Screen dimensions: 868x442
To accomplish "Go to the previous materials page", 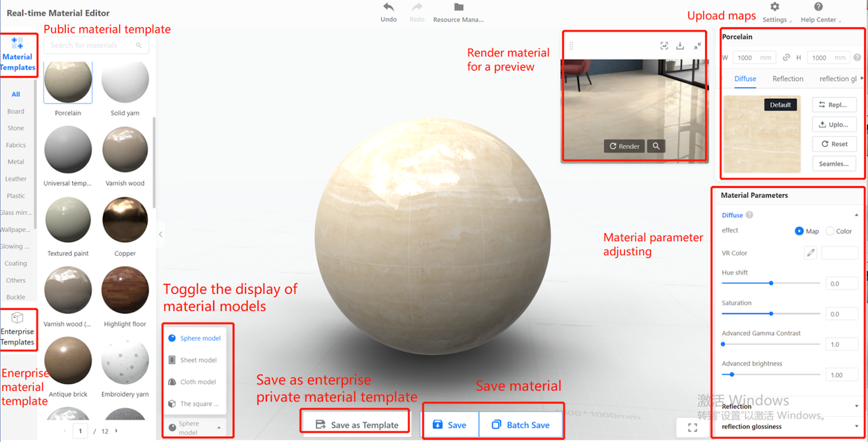I will tap(65, 431).
